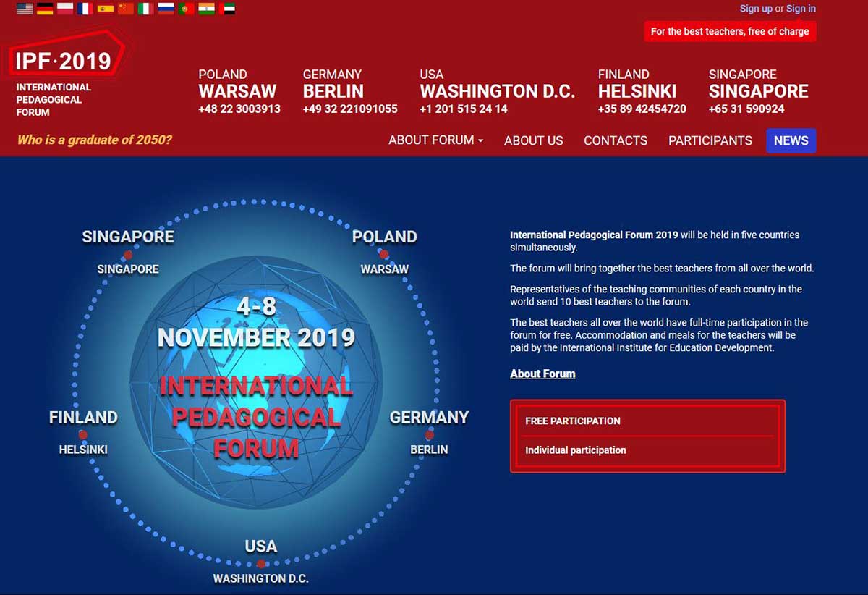This screenshot has width=868, height=595.
Task: Navigate to the ABOUT US page
Action: click(534, 140)
